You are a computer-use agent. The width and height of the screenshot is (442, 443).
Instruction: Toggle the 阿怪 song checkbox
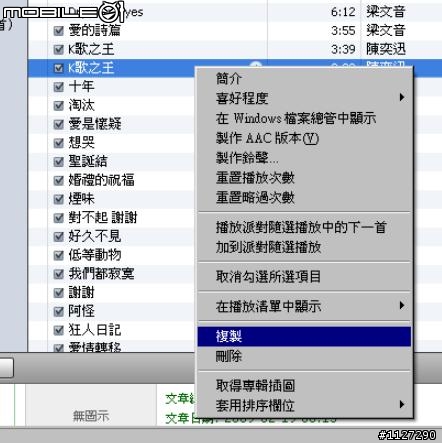click(58, 312)
